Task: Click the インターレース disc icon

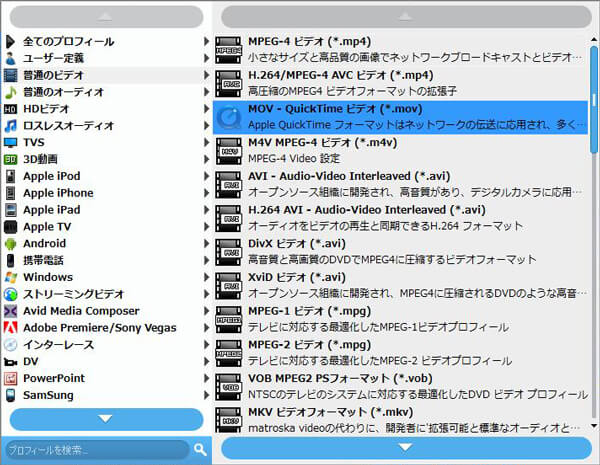Action: 10,344
